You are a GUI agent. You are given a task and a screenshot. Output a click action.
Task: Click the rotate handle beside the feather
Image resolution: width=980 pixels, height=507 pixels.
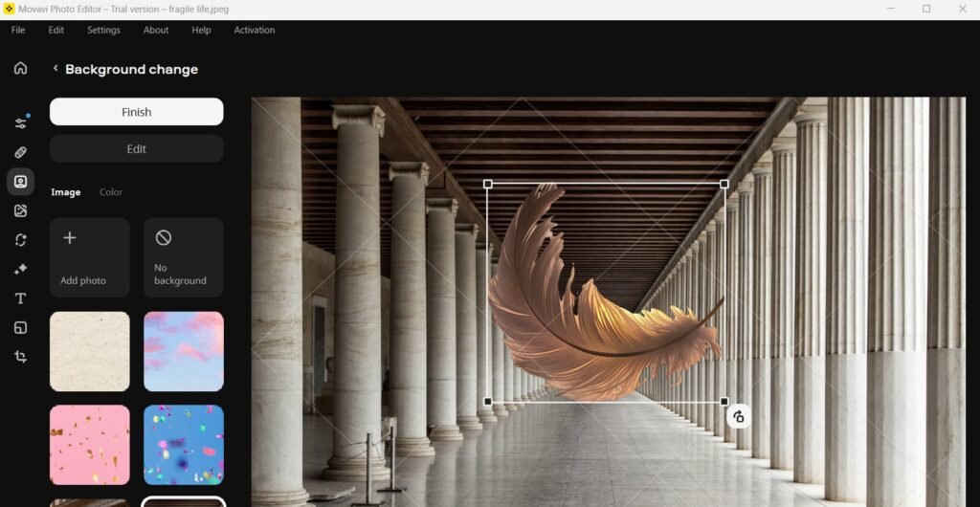click(x=738, y=416)
